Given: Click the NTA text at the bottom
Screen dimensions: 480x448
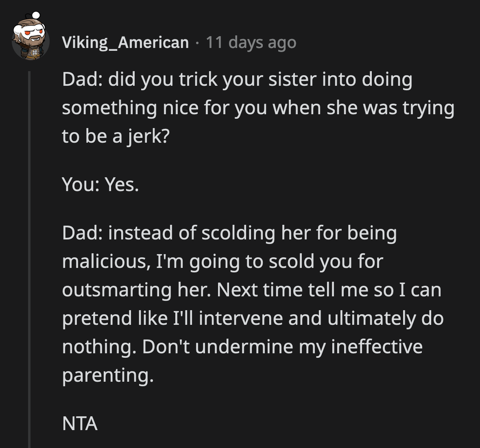Looking at the screenshot, I should coord(80,424).
